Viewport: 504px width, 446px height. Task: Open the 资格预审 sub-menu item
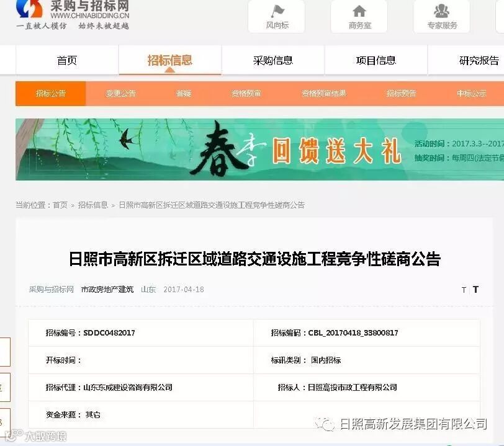246,94
